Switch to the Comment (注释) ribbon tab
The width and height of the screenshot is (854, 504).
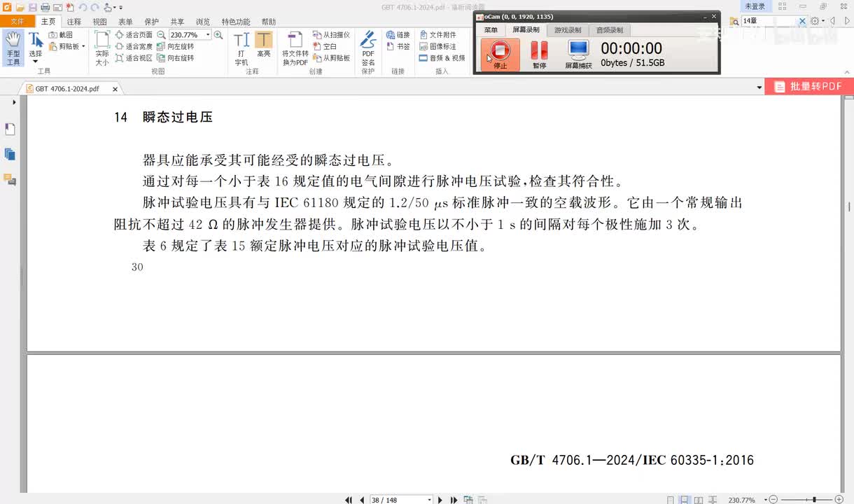[73, 22]
